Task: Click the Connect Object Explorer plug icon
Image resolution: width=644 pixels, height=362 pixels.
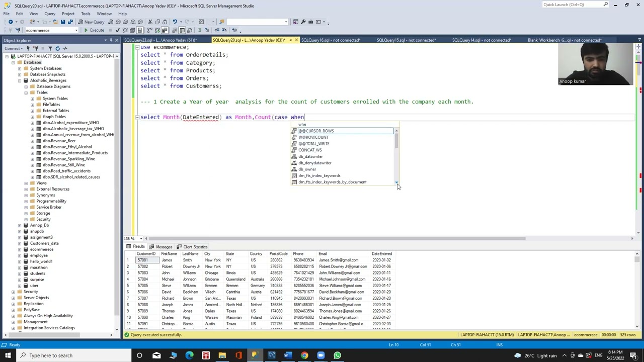Action: [28, 48]
